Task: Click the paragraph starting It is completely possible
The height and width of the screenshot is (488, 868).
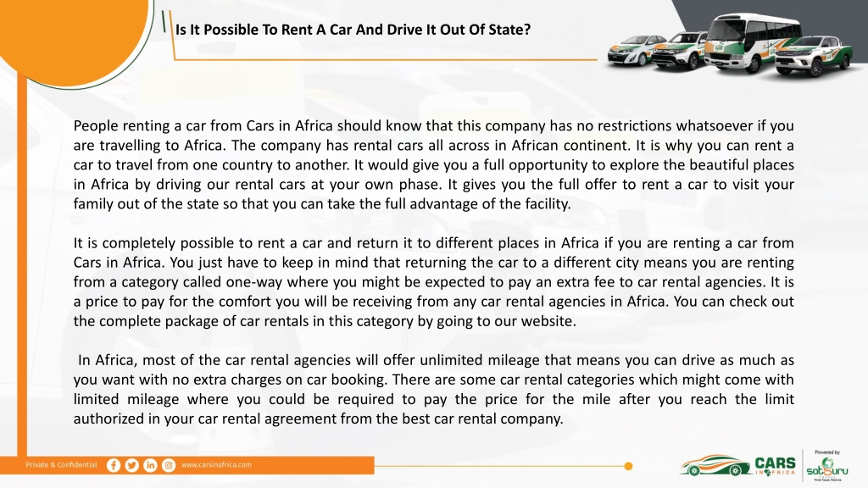Action: [433, 282]
